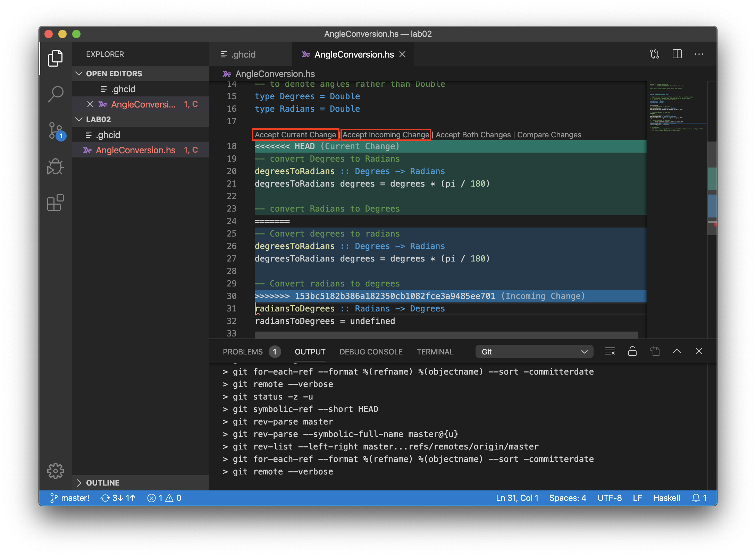Split the editor to the right
756x557 pixels.
click(x=677, y=54)
